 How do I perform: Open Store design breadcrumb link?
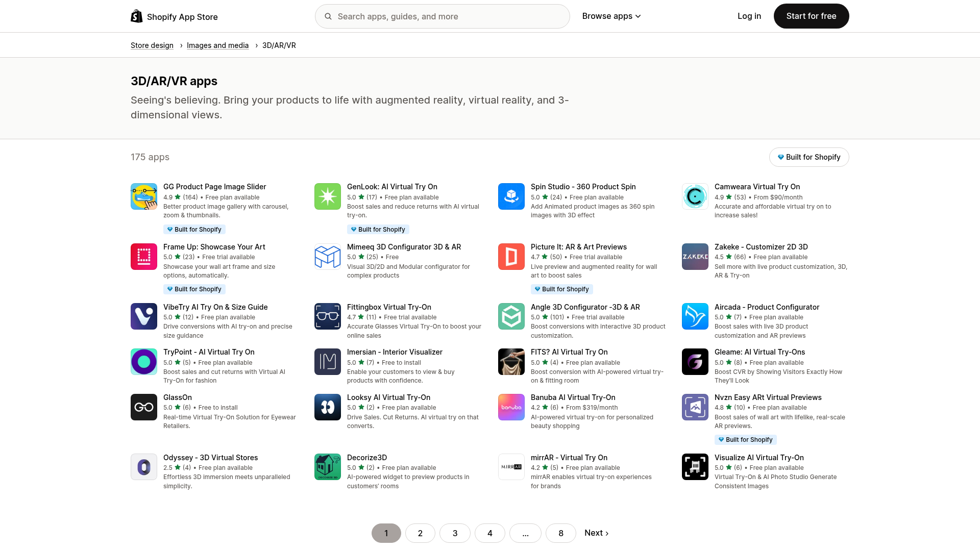[x=152, y=45]
